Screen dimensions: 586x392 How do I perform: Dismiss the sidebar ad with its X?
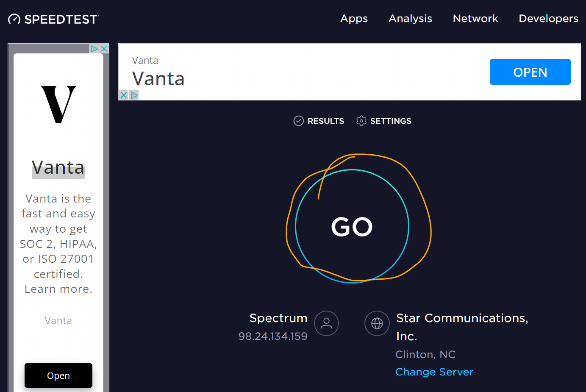click(104, 48)
